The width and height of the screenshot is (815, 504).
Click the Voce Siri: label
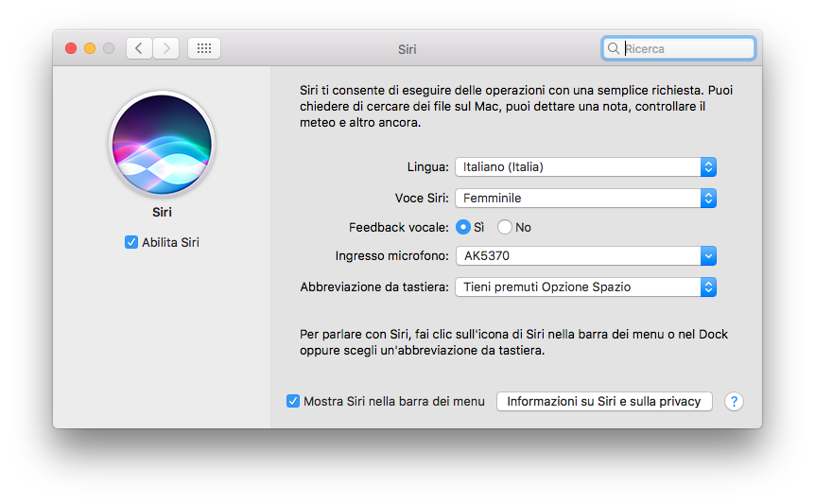click(x=422, y=198)
